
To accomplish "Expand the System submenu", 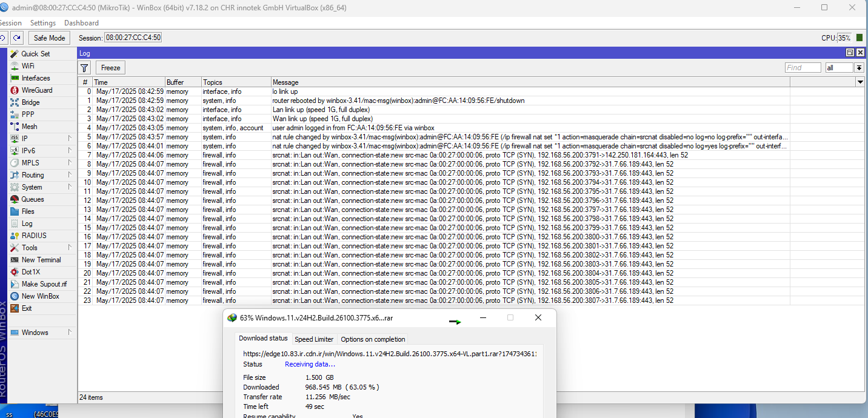I will point(69,187).
